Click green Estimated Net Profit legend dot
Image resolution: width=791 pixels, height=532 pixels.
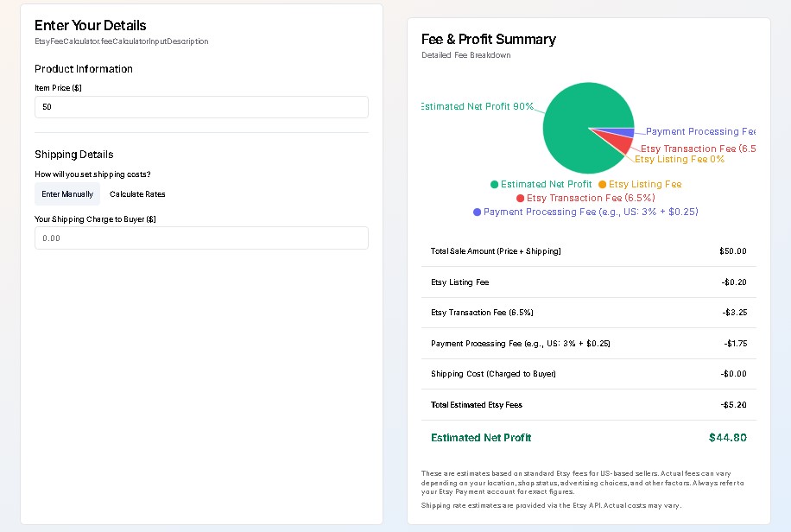(494, 184)
